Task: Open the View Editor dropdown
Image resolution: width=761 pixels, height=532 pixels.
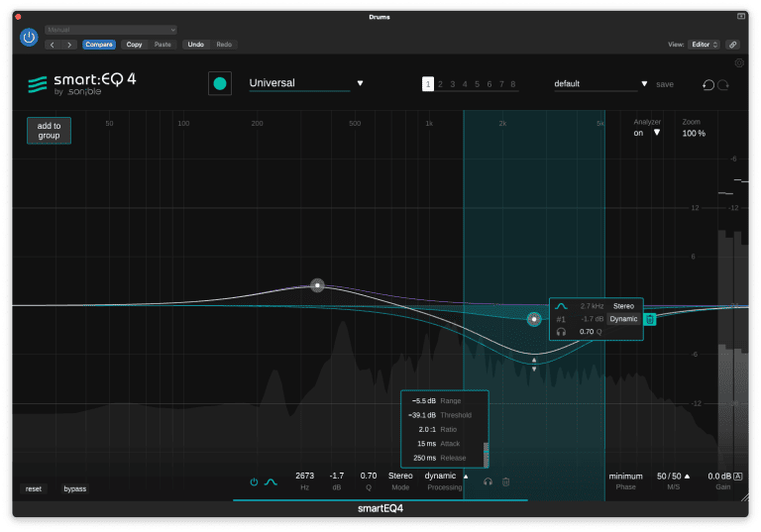Action: point(705,45)
